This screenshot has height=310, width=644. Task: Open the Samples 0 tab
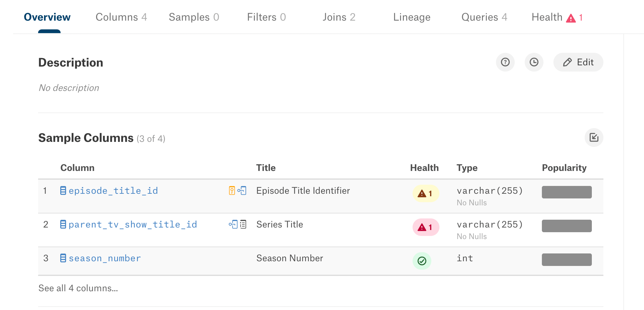[x=194, y=17]
